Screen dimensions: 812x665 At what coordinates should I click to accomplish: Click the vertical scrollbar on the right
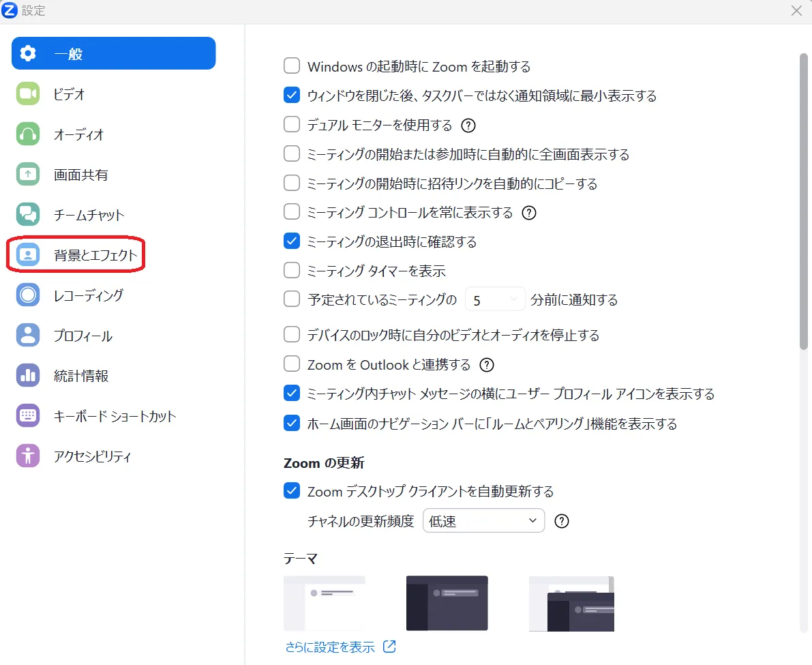tap(803, 205)
